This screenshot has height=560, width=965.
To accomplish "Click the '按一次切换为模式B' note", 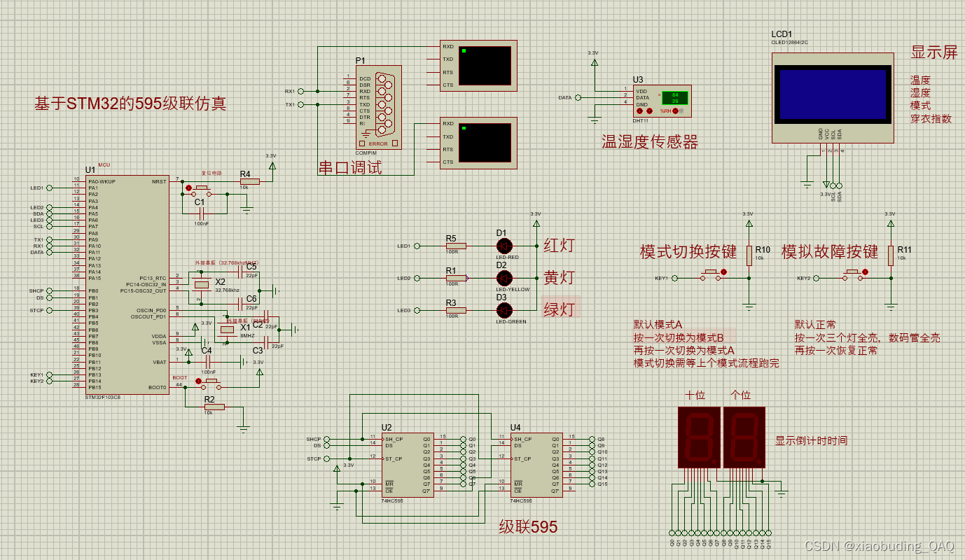I will pyautogui.click(x=679, y=337).
